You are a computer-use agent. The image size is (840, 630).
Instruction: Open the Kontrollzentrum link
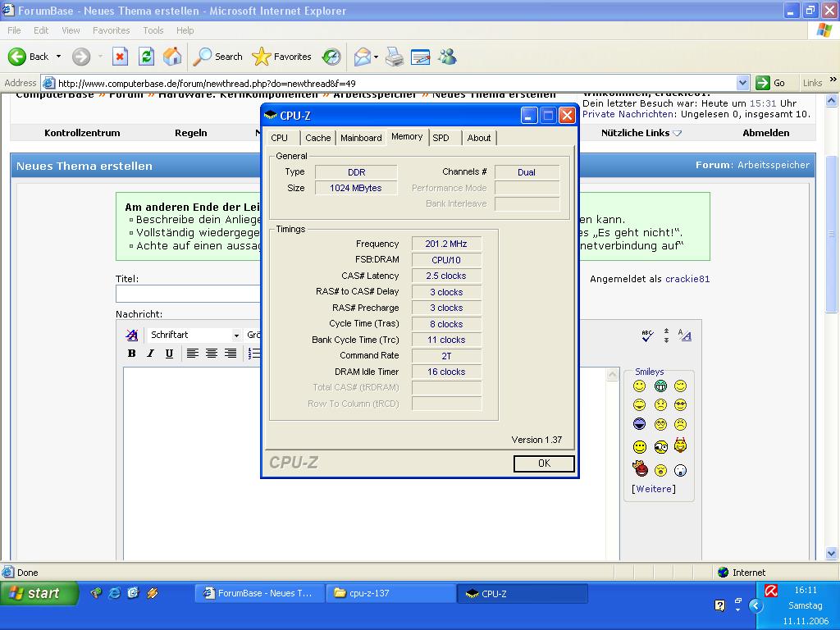click(82, 133)
